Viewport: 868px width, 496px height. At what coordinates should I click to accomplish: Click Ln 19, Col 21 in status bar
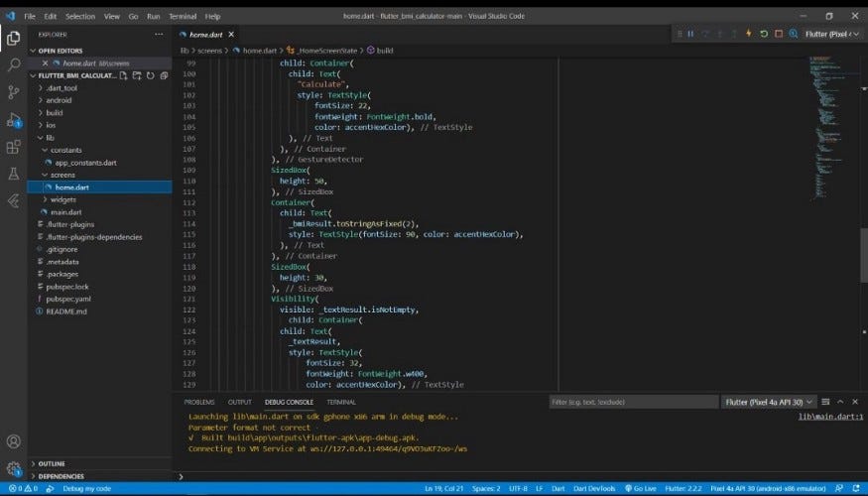coord(444,489)
